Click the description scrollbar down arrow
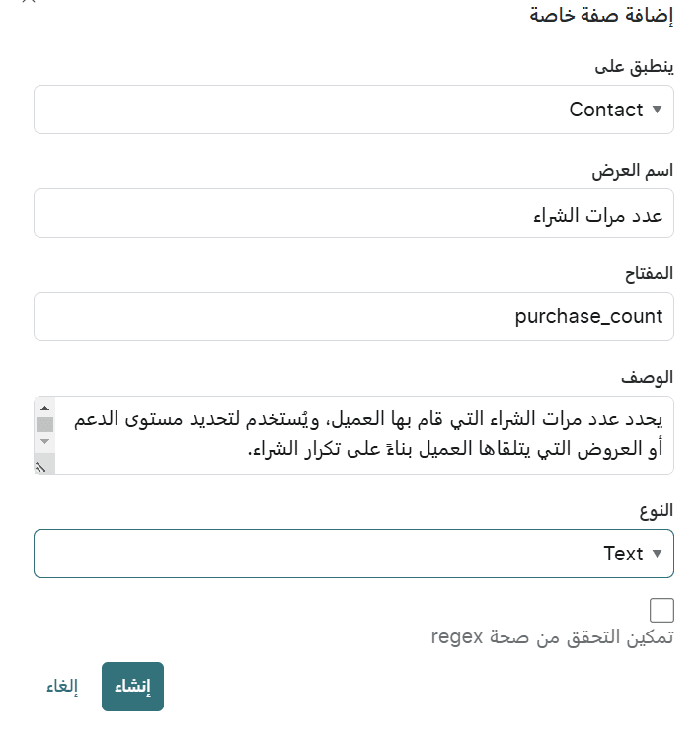Screen dimensions: 700x744 pyautogui.click(x=44, y=441)
